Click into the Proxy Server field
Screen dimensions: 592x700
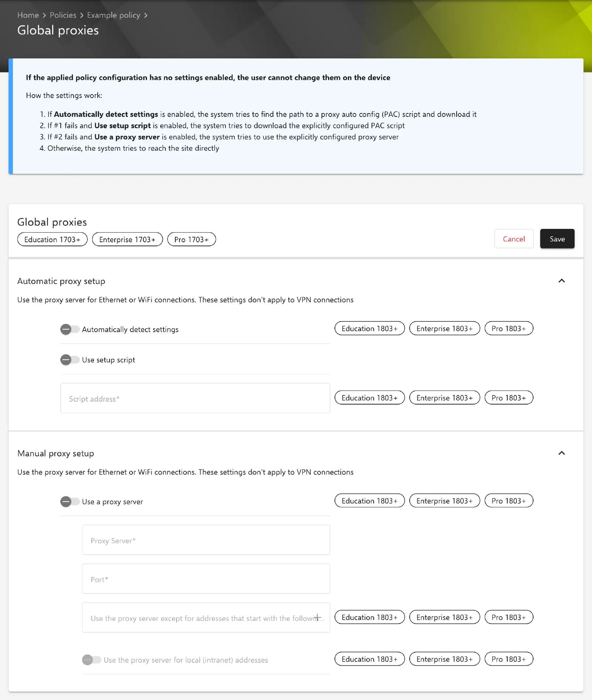[x=206, y=540]
